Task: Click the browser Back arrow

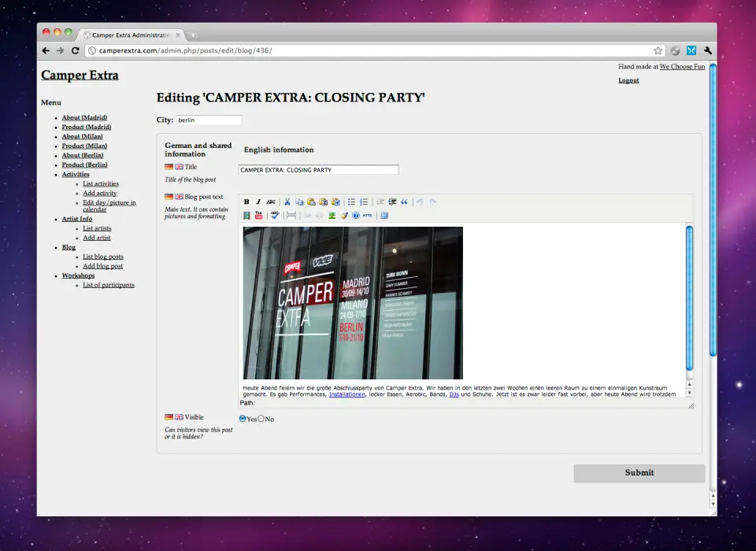Action: point(46,50)
